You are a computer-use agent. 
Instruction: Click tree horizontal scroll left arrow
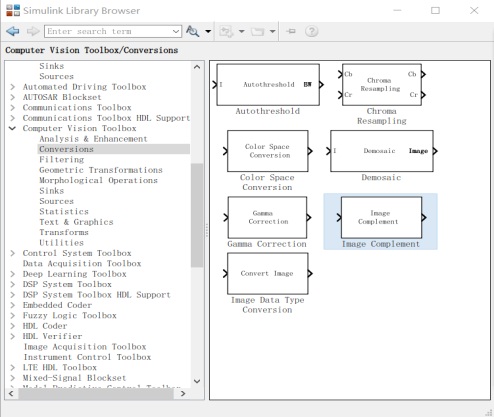11,394
